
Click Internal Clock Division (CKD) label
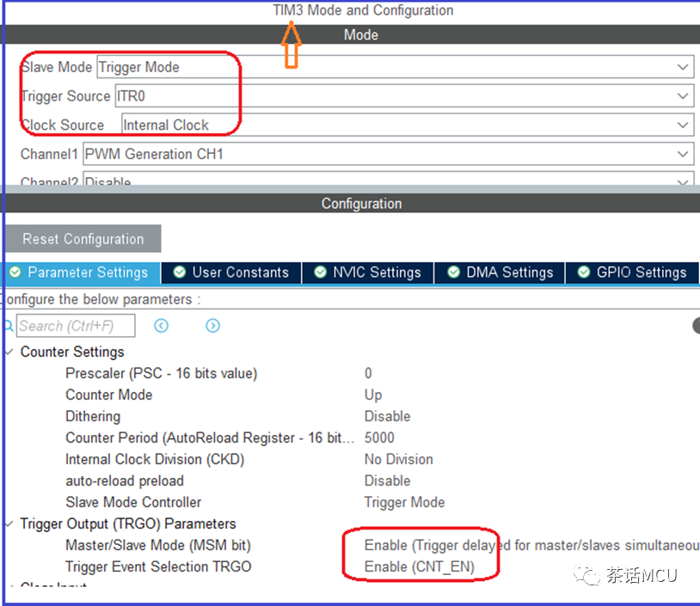click(x=155, y=459)
